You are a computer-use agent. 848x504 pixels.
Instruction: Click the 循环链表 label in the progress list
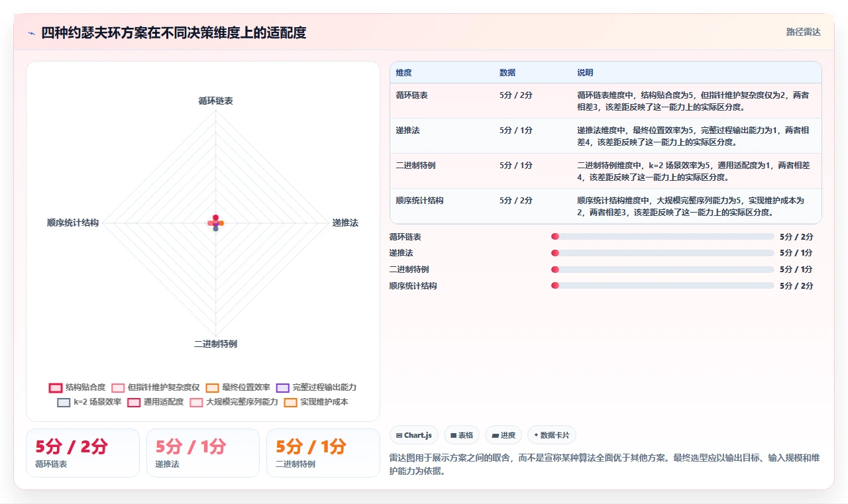[405, 236]
